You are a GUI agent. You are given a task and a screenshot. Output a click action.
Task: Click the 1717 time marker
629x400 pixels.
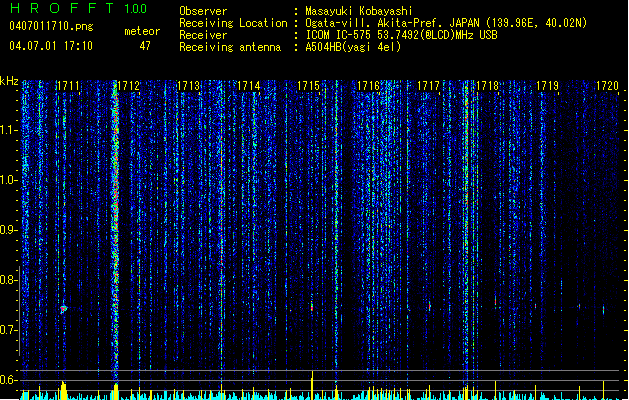[x=428, y=86]
